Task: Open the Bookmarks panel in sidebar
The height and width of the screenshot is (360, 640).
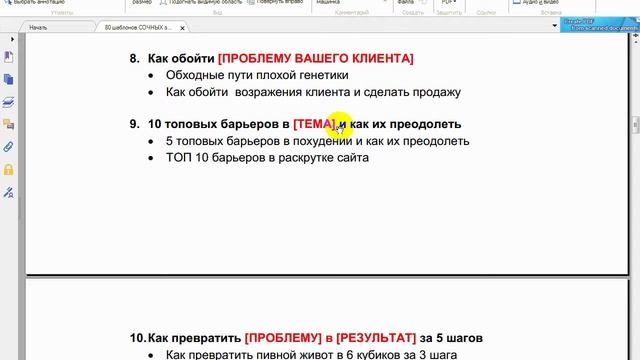Action: coord(9,57)
